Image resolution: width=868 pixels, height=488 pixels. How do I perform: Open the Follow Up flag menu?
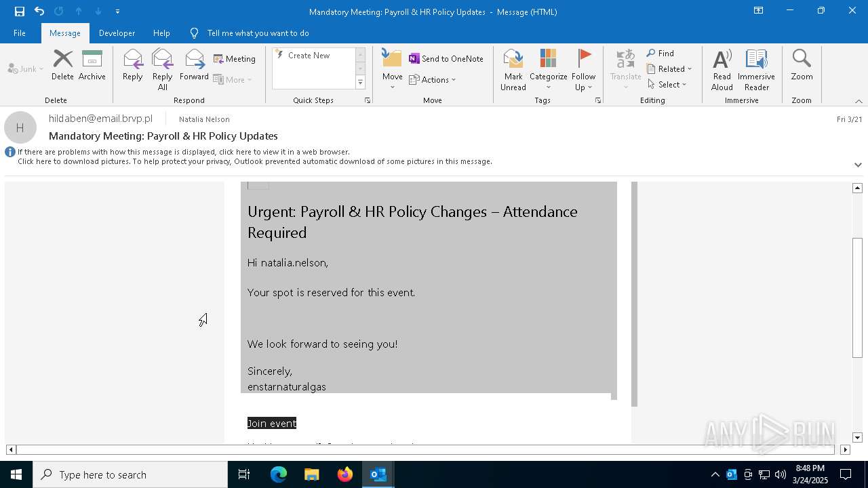pyautogui.click(x=583, y=69)
